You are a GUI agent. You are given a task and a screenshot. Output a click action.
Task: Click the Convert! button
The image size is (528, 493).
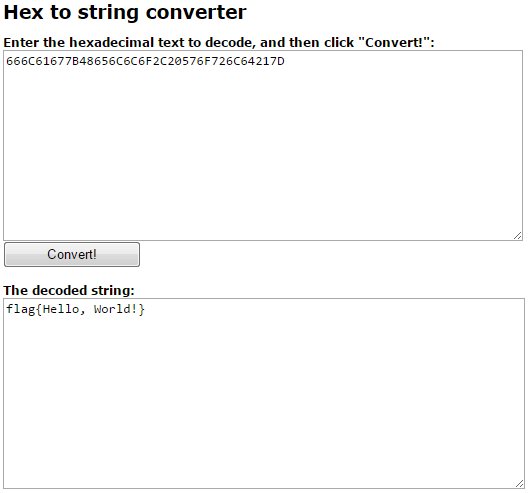pos(72,254)
